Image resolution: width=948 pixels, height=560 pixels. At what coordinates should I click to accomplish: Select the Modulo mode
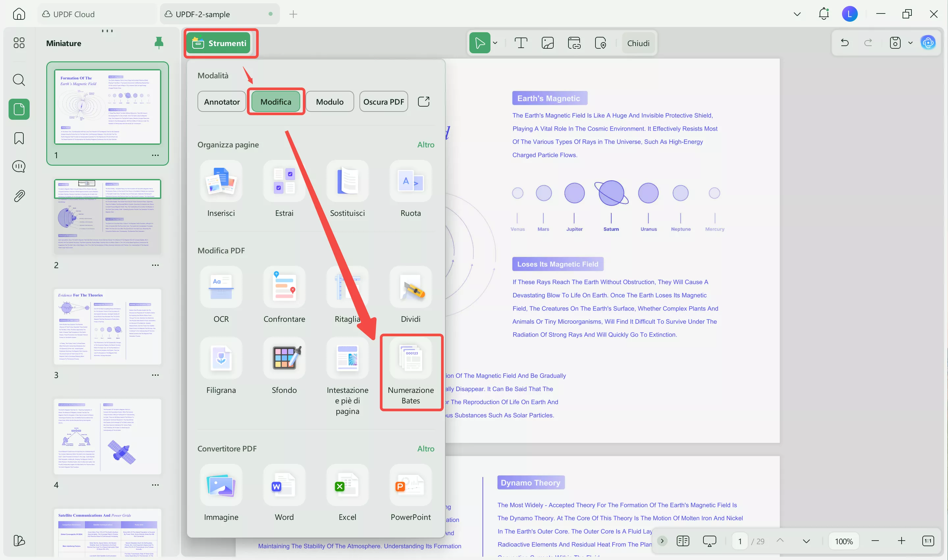(x=329, y=102)
